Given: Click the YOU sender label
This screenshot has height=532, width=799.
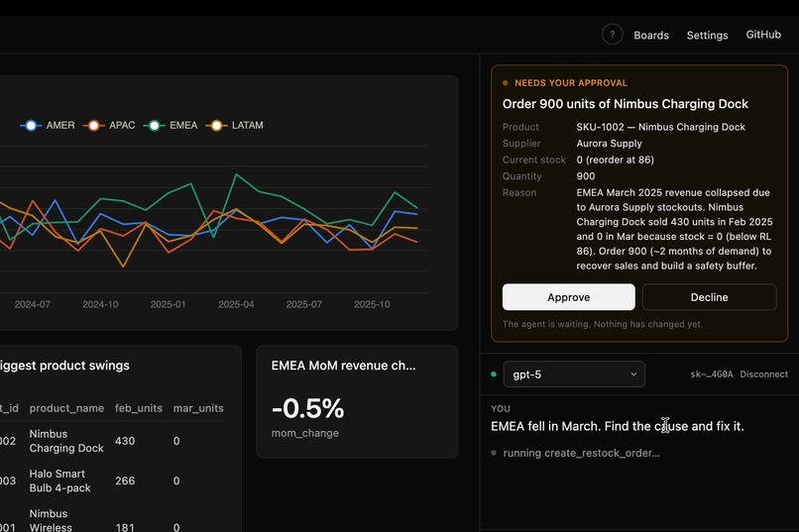Looking at the screenshot, I should (x=501, y=409).
